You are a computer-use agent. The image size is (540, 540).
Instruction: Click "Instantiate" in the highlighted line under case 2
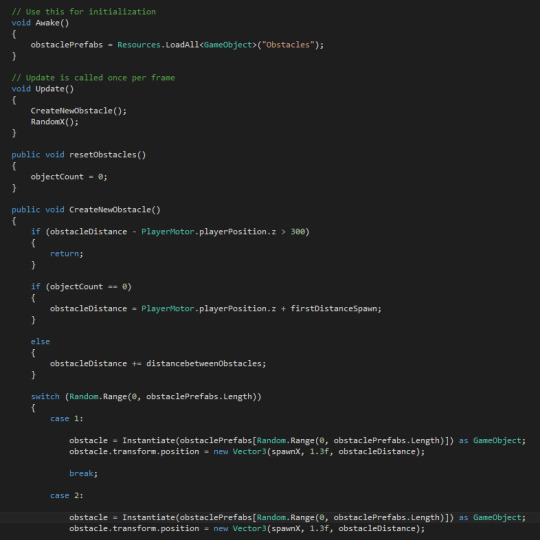coord(149,517)
